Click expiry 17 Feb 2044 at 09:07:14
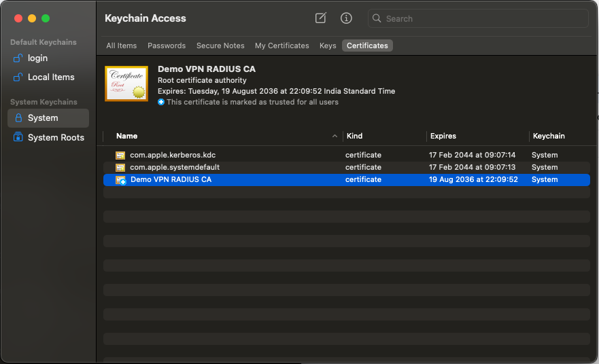This screenshot has width=599, height=364. [x=472, y=155]
